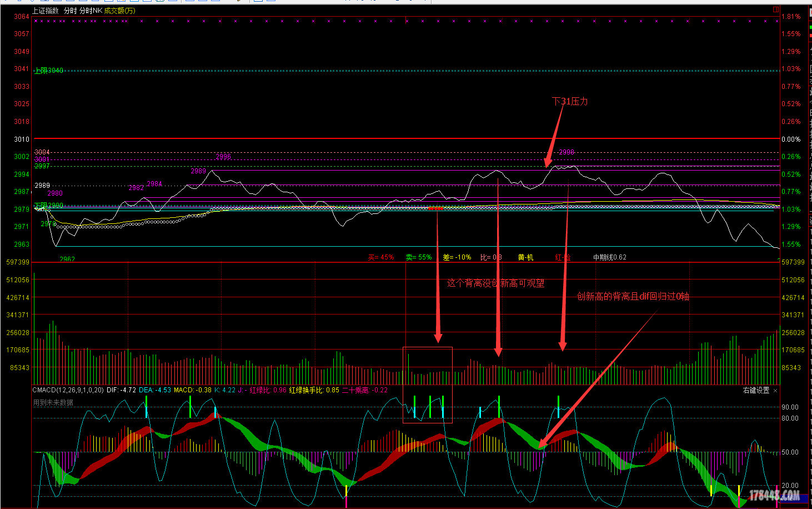Click the 1.81% top mark on the right axis
This screenshot has height=509, width=812.
click(791, 17)
